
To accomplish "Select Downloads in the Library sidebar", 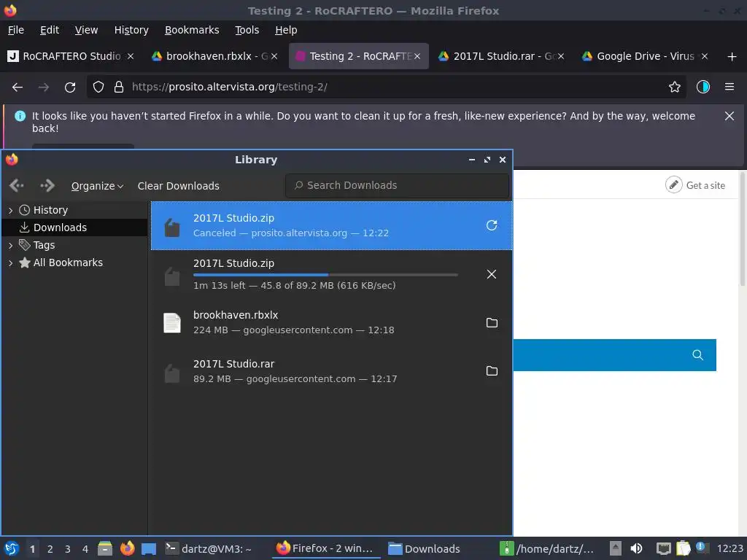I will (75, 227).
